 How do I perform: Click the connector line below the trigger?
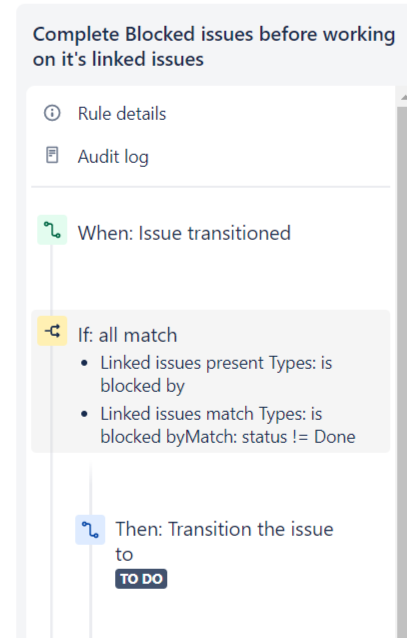pos(51,277)
